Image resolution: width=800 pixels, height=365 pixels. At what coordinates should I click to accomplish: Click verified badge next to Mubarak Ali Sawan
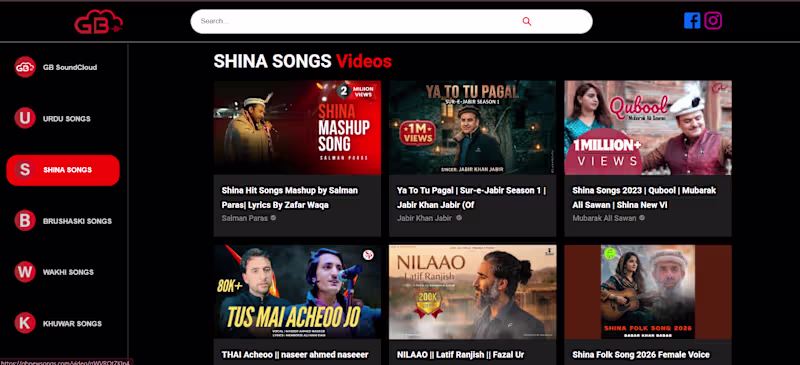[642, 218]
